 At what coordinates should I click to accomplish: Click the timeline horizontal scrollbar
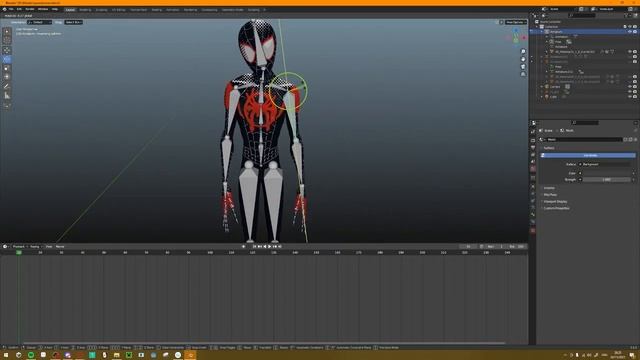click(x=264, y=343)
